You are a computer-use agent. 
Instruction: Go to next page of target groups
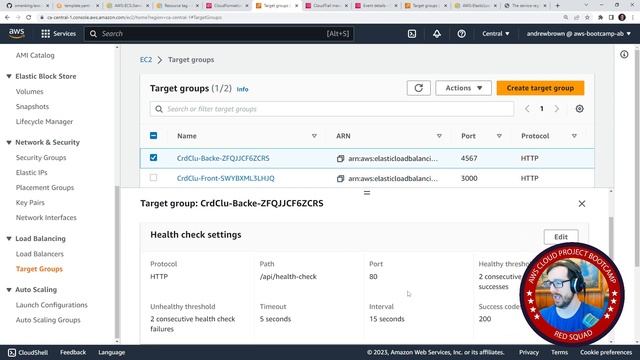click(x=557, y=109)
